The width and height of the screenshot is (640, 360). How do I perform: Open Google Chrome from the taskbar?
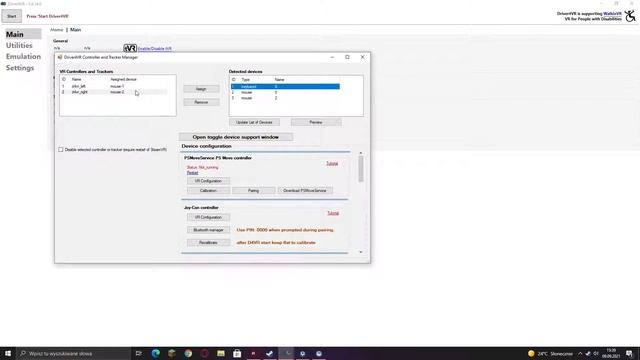click(x=188, y=353)
